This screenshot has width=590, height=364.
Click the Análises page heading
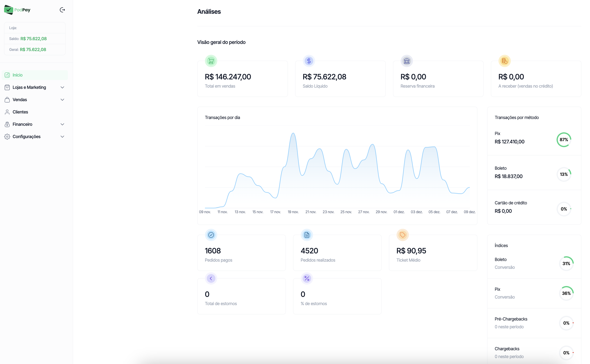[x=209, y=11]
